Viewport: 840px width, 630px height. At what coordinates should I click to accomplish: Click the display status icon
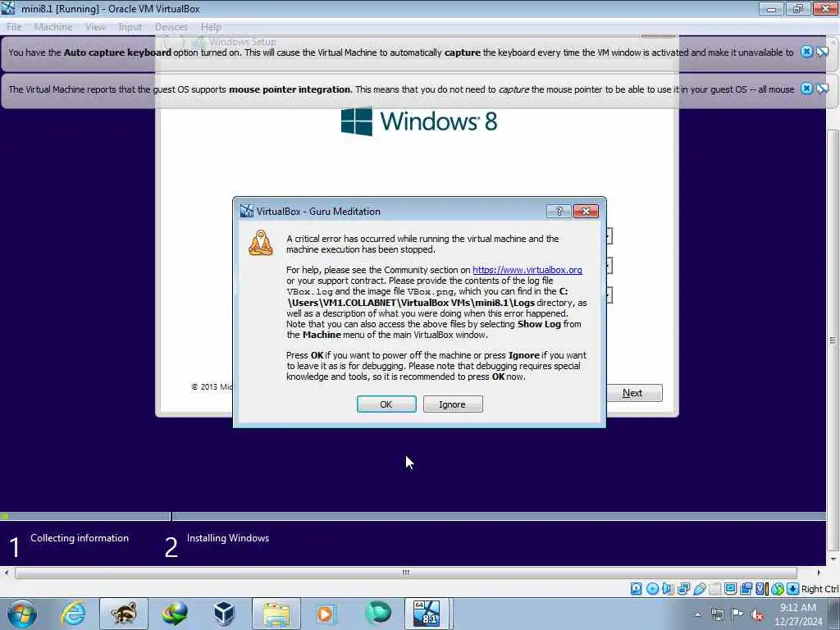coord(730,588)
